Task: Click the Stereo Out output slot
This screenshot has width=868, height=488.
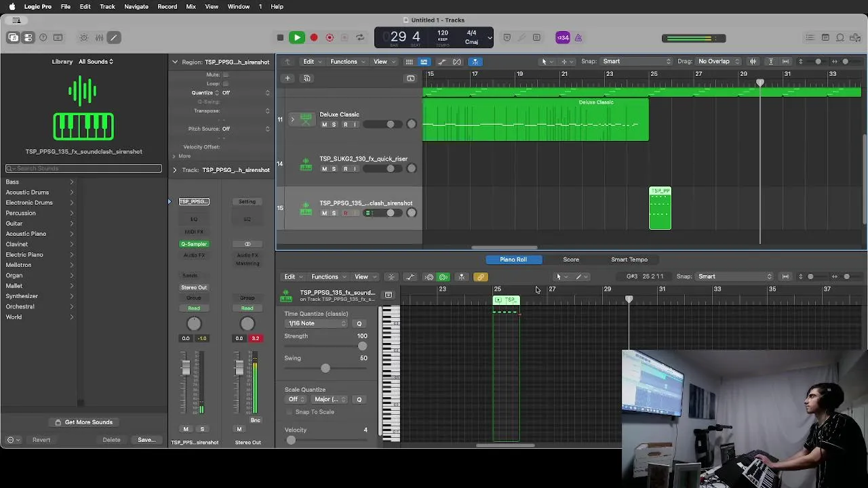Action: pos(194,287)
